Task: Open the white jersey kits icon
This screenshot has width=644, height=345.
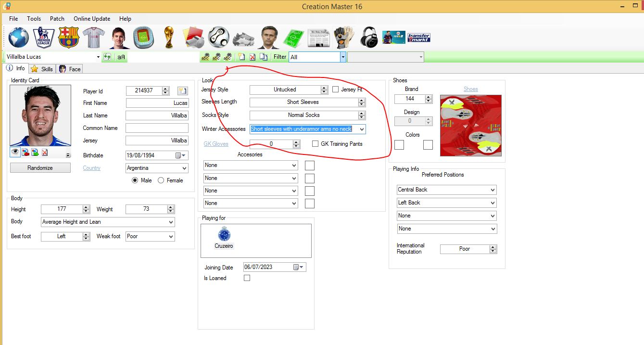Action: (x=93, y=38)
